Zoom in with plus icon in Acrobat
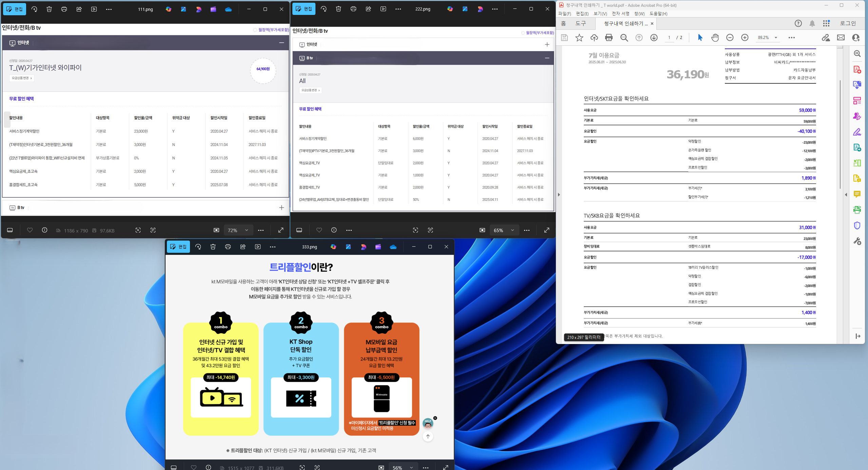Viewport: 868px width, 470px height. (745, 38)
